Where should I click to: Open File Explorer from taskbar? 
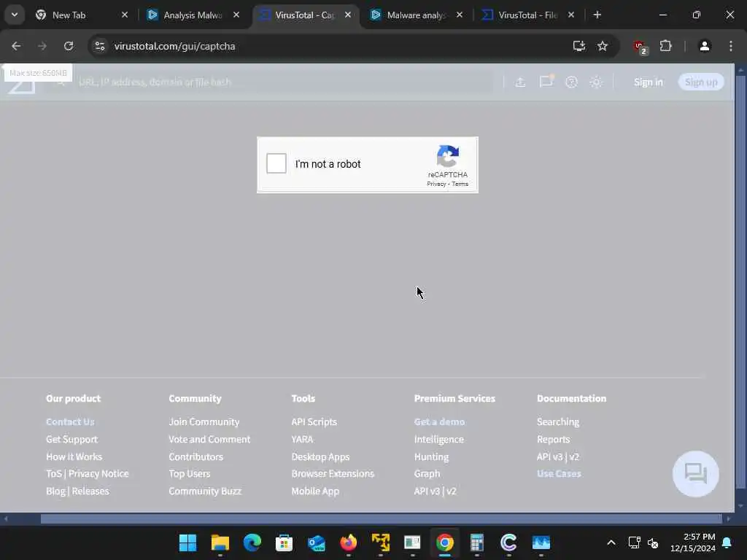coord(220,542)
